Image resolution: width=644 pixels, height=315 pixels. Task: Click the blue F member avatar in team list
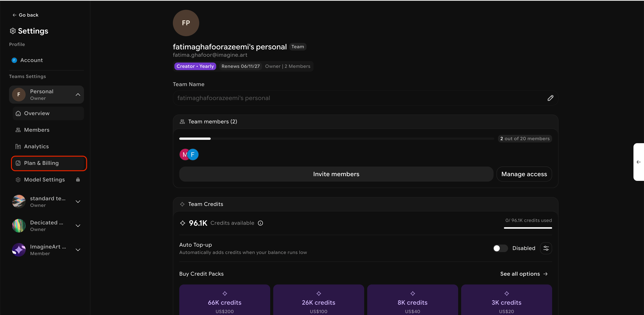pyautogui.click(x=193, y=155)
